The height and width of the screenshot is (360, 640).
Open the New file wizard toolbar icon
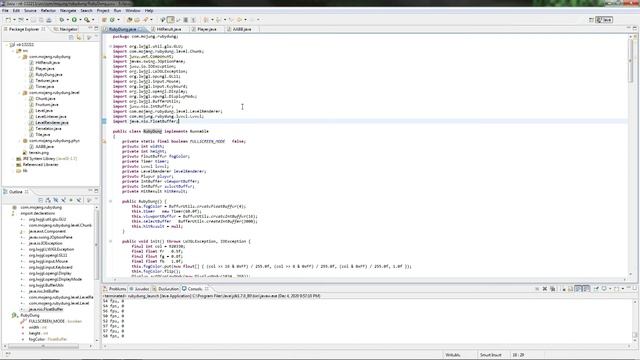8,20
